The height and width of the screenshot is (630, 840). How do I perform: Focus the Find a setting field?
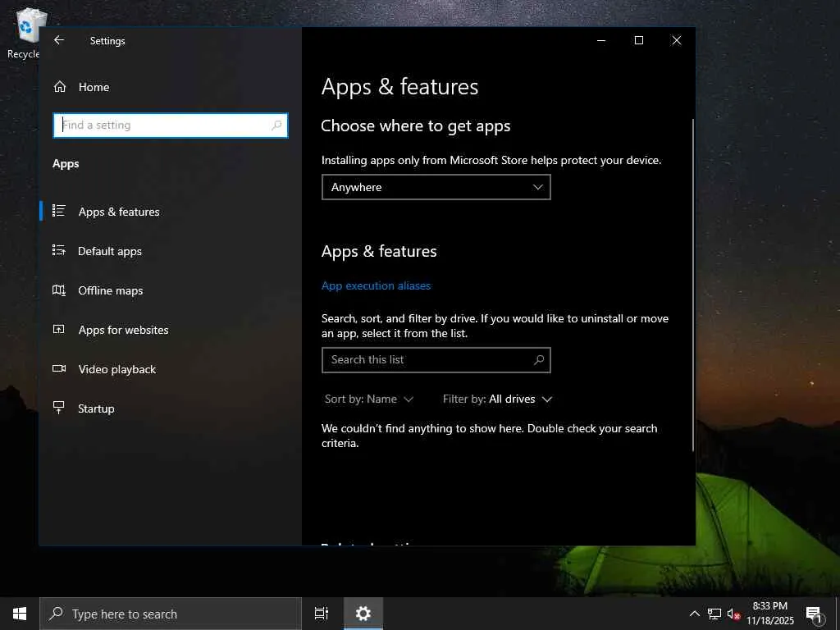tap(171, 126)
